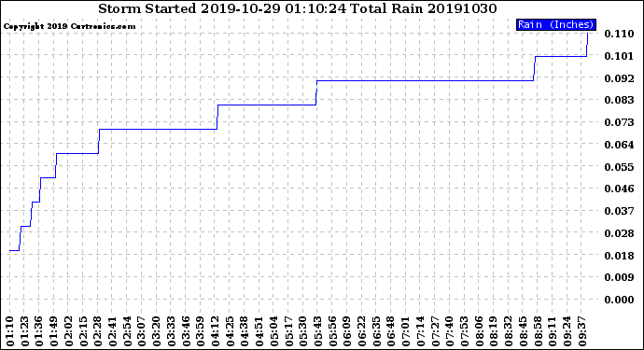Click the x-axis time label 01:36
644x350 pixels.
coord(39,331)
